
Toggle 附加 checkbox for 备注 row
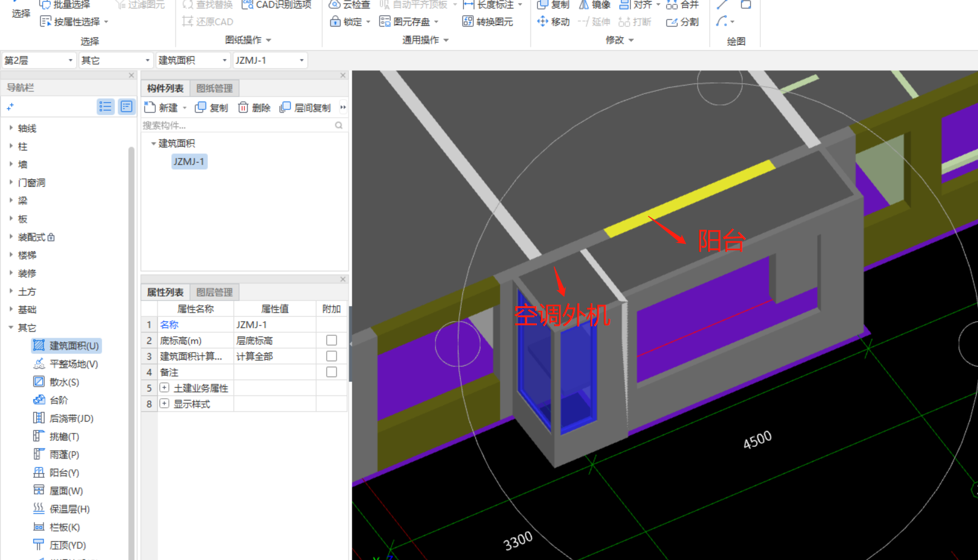331,372
